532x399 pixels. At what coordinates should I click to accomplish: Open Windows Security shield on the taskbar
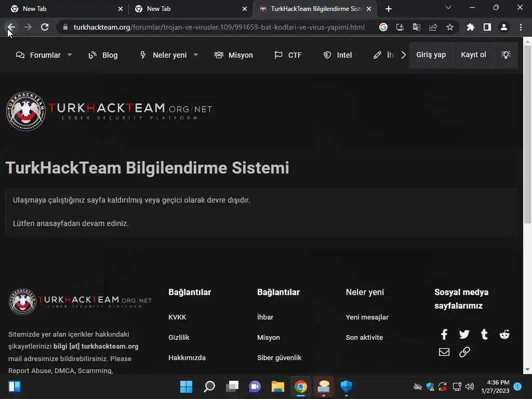click(346, 387)
